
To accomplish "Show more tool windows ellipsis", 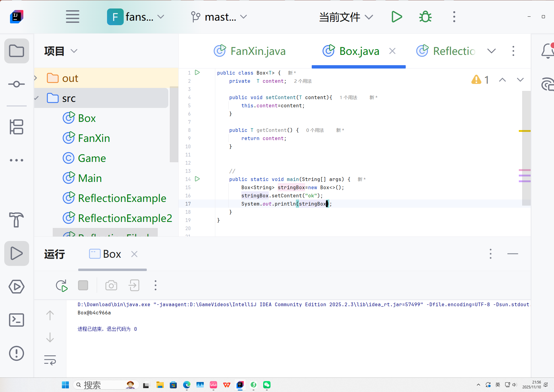I will pos(17,160).
